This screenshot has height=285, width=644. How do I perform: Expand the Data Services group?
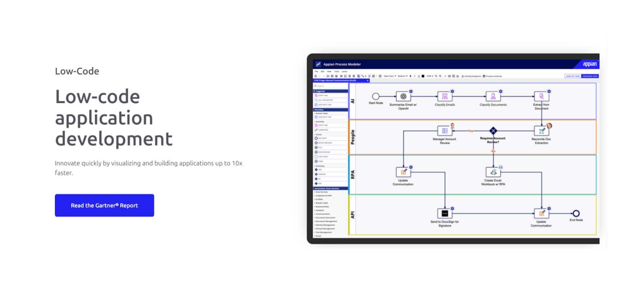click(x=321, y=192)
